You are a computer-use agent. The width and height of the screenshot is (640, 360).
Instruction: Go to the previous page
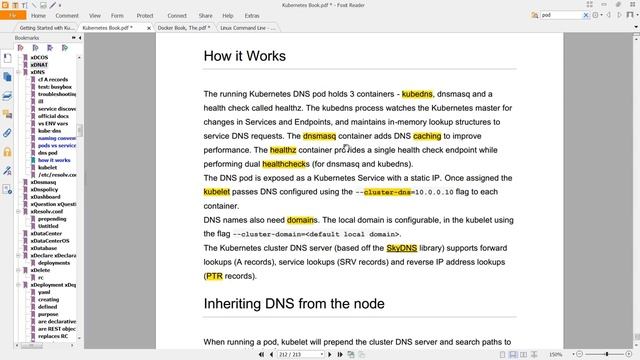pos(271,354)
